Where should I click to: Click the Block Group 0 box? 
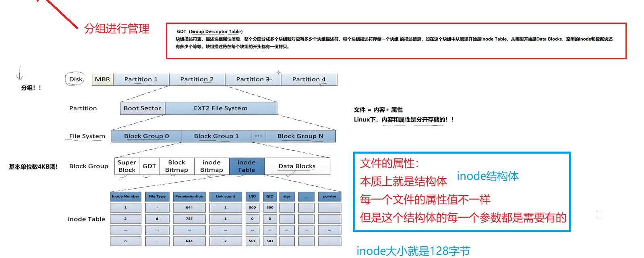(x=147, y=136)
